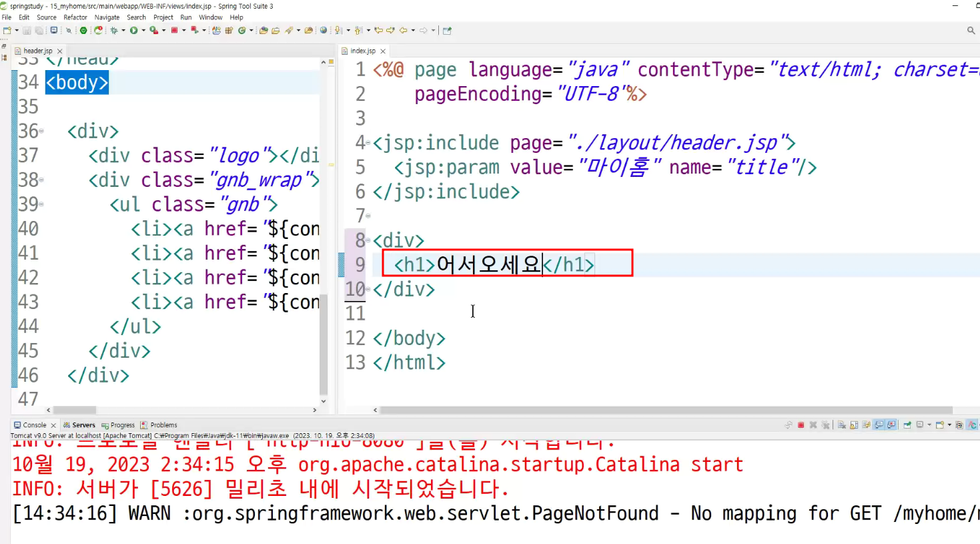Open the Open Console dropdown arrow
980x544 pixels.
point(949,425)
